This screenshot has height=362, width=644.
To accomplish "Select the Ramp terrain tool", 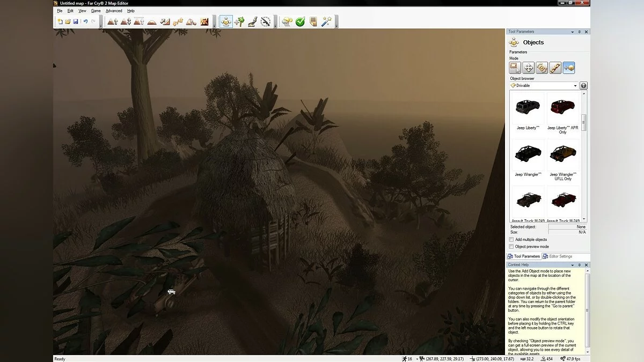I will [x=165, y=21].
